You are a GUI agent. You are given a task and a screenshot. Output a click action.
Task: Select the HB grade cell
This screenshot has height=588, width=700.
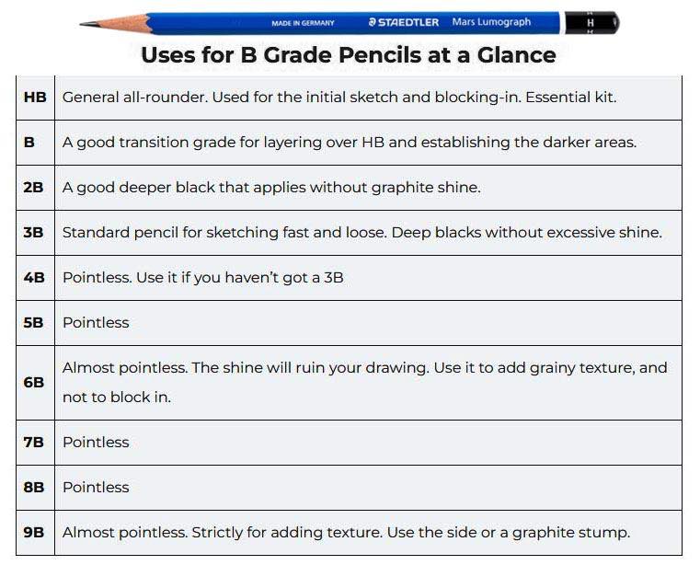(35, 98)
